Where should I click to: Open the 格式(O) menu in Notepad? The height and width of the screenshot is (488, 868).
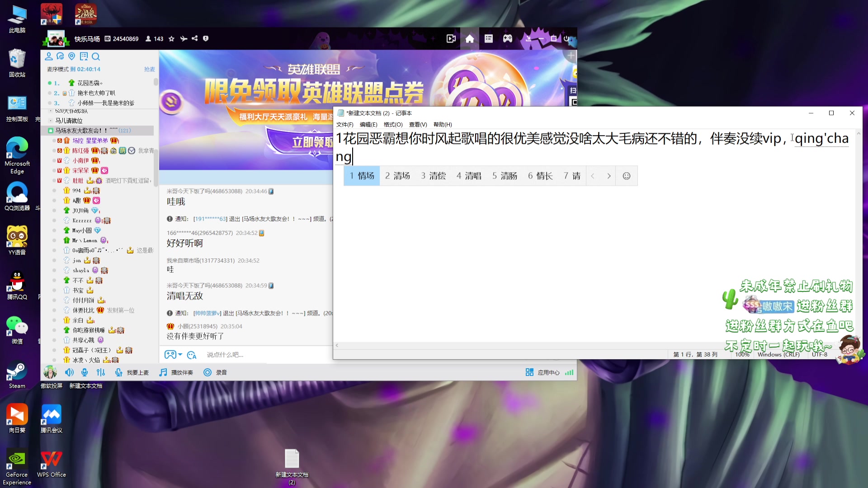coord(393,125)
